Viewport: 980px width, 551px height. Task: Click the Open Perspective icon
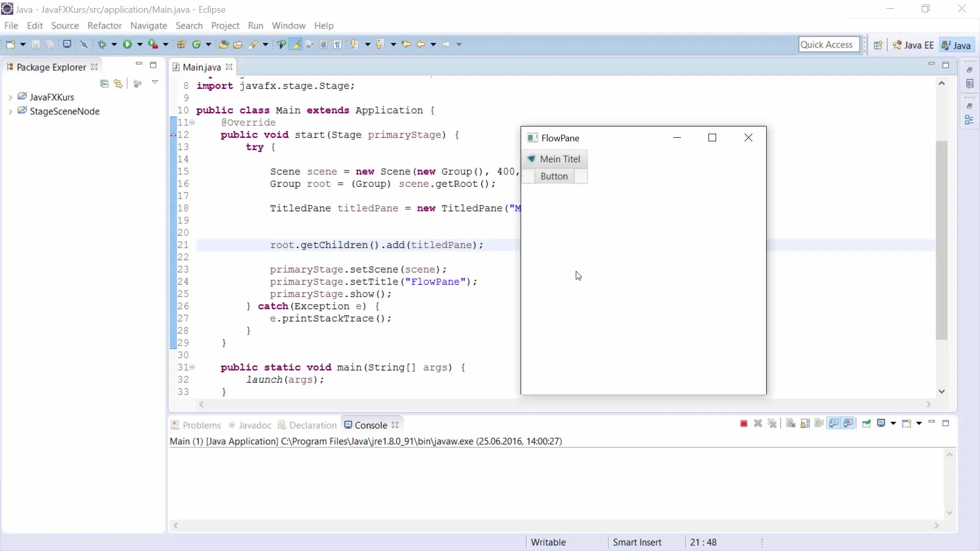pyautogui.click(x=878, y=45)
